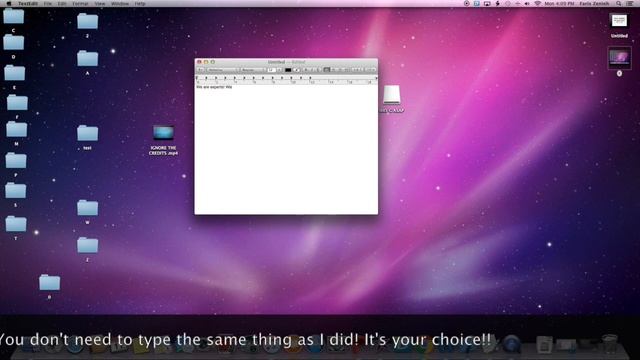Select the IGNORE THE CREDITS.mp4 file
The image size is (640, 360).
pos(163,133)
